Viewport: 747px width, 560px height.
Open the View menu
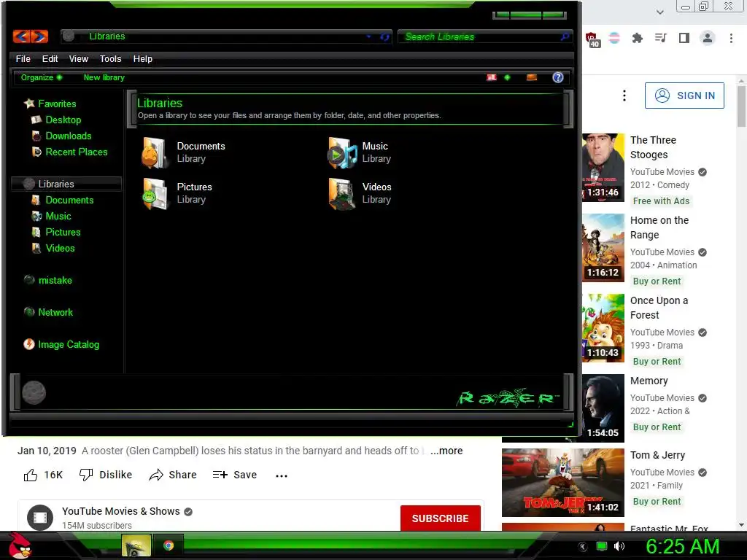coord(78,58)
